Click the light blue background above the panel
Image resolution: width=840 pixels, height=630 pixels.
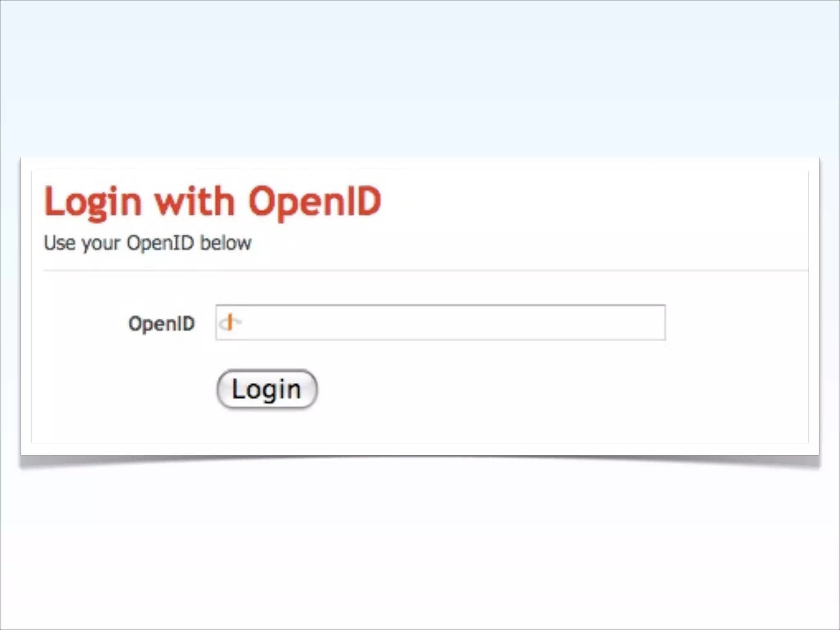420,78
